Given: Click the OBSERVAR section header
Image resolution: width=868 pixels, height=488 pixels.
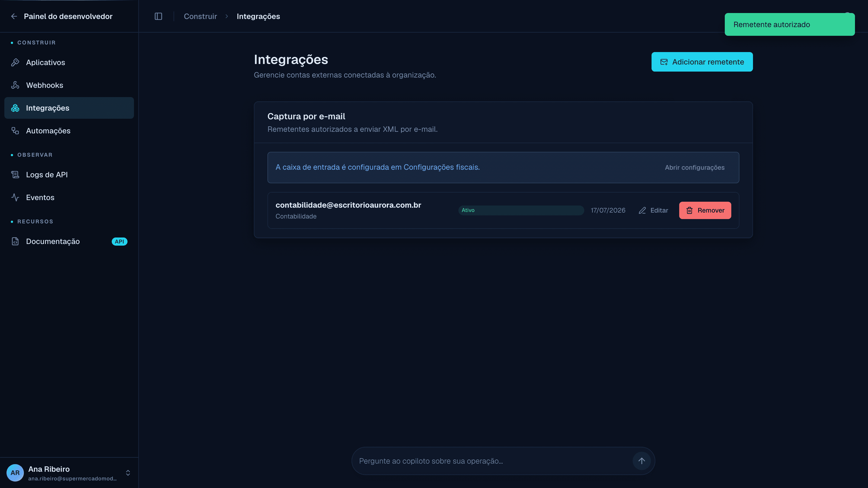Looking at the screenshot, I should coord(35,155).
